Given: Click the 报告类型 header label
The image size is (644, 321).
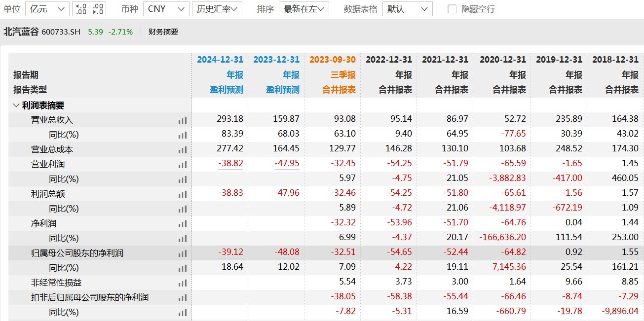Looking at the screenshot, I should (30, 90).
